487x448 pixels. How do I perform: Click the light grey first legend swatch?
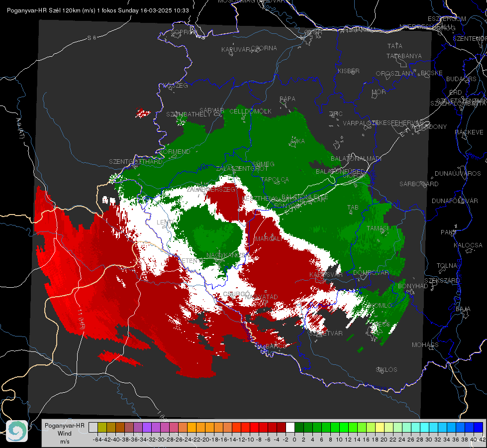93,427
